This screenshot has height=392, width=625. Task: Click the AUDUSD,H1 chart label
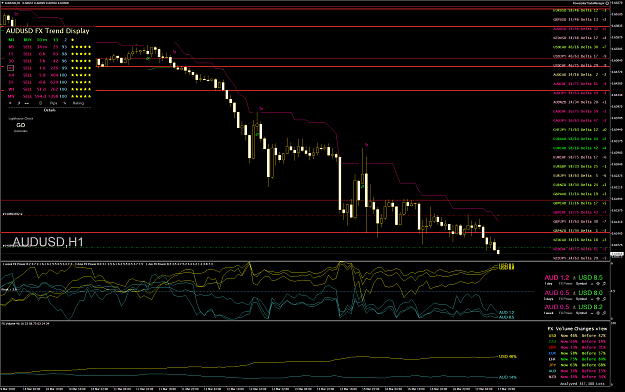click(x=48, y=242)
